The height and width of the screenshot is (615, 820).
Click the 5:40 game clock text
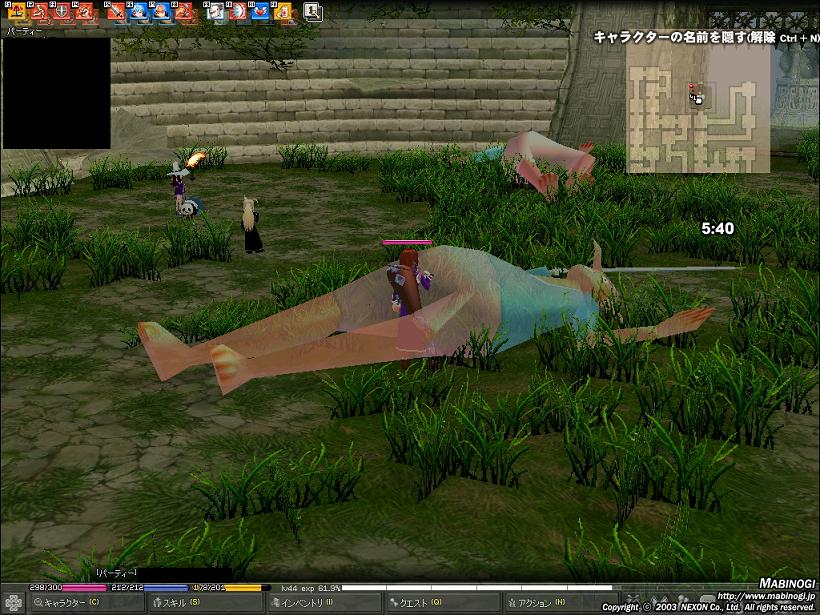tap(718, 228)
